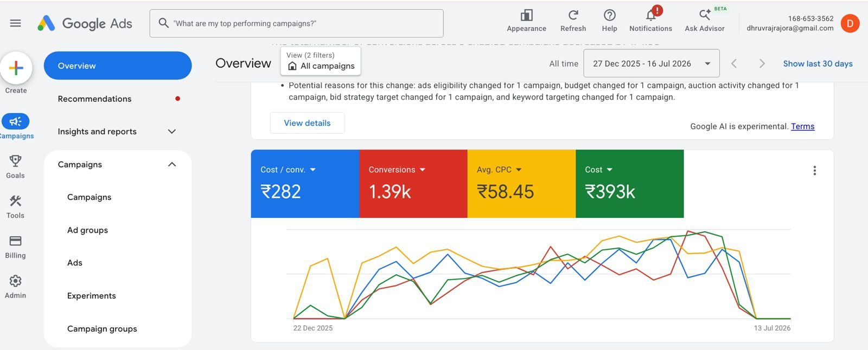The height and width of the screenshot is (350, 868).
Task: Click the Appearance icon
Action: point(526,15)
